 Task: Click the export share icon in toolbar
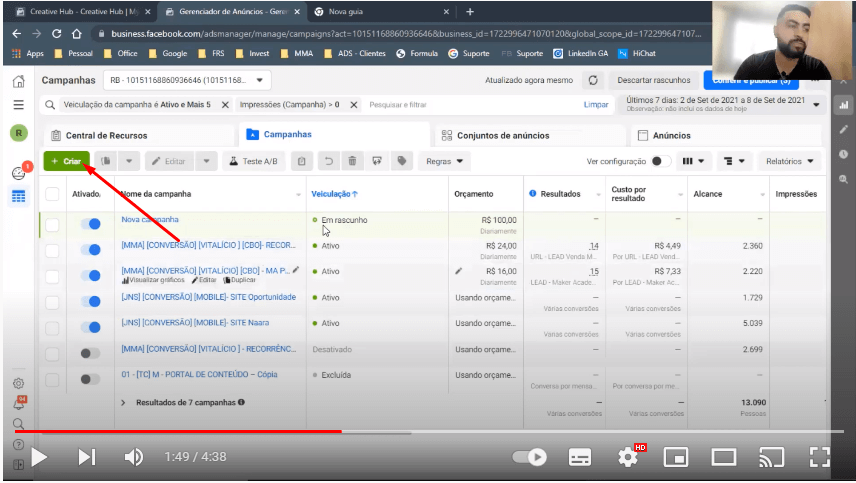click(x=377, y=161)
